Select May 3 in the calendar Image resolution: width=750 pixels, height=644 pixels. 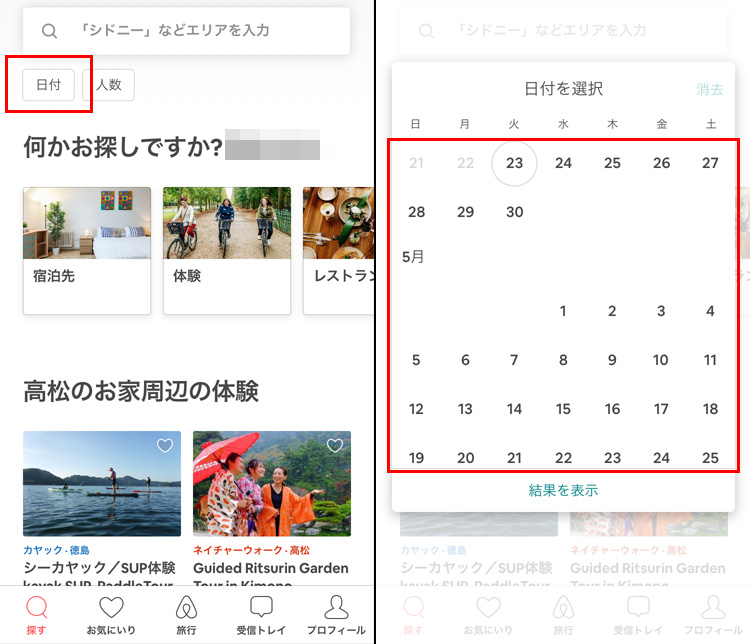click(x=662, y=311)
